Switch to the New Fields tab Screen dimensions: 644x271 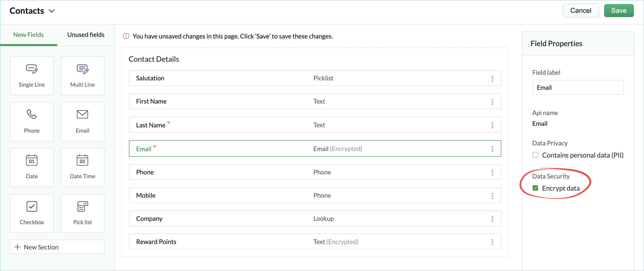coord(28,35)
